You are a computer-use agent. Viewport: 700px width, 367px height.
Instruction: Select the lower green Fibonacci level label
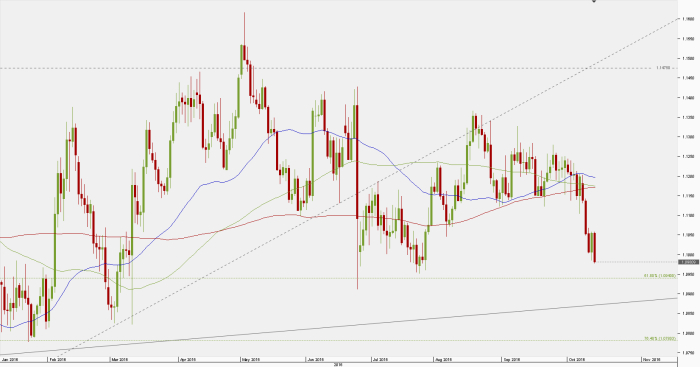click(660, 338)
